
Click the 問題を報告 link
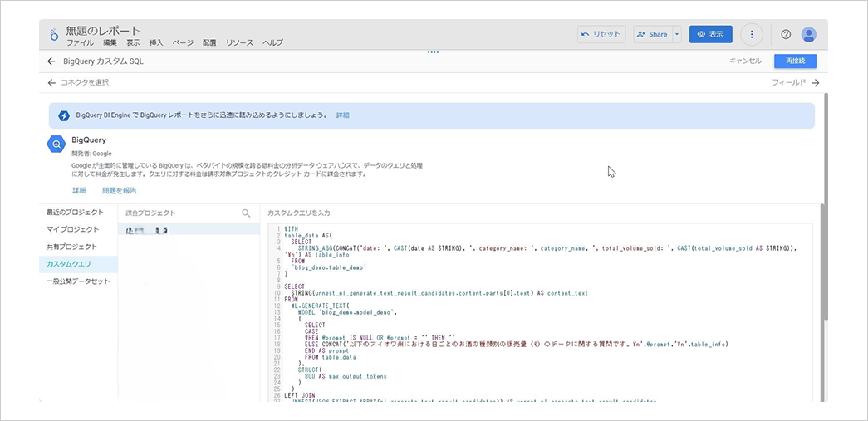point(119,191)
